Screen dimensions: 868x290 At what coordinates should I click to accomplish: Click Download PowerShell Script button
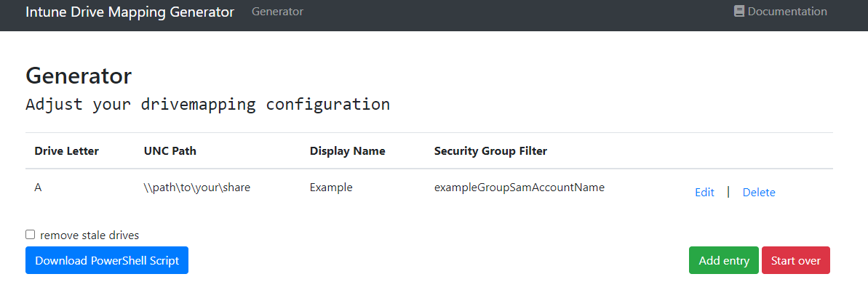[x=107, y=260]
